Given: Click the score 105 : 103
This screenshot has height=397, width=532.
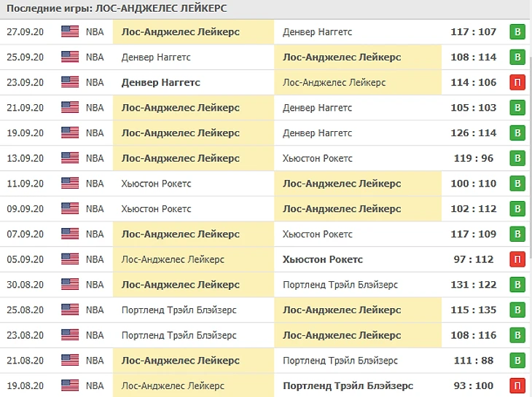Looking at the screenshot, I should pyautogui.click(x=473, y=108).
